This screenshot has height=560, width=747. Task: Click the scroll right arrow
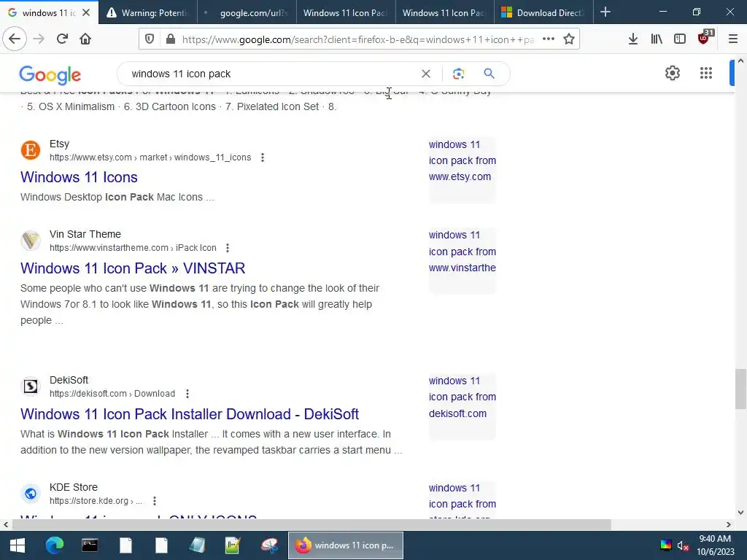click(729, 525)
